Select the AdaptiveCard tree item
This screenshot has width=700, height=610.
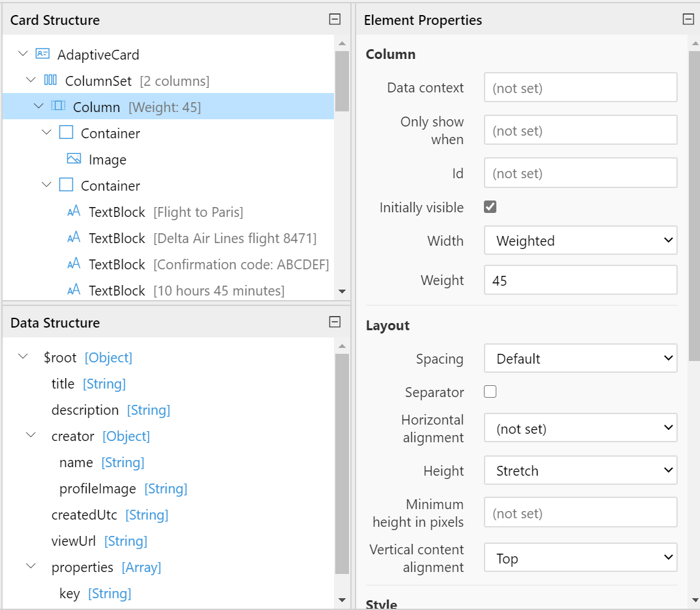[98, 55]
